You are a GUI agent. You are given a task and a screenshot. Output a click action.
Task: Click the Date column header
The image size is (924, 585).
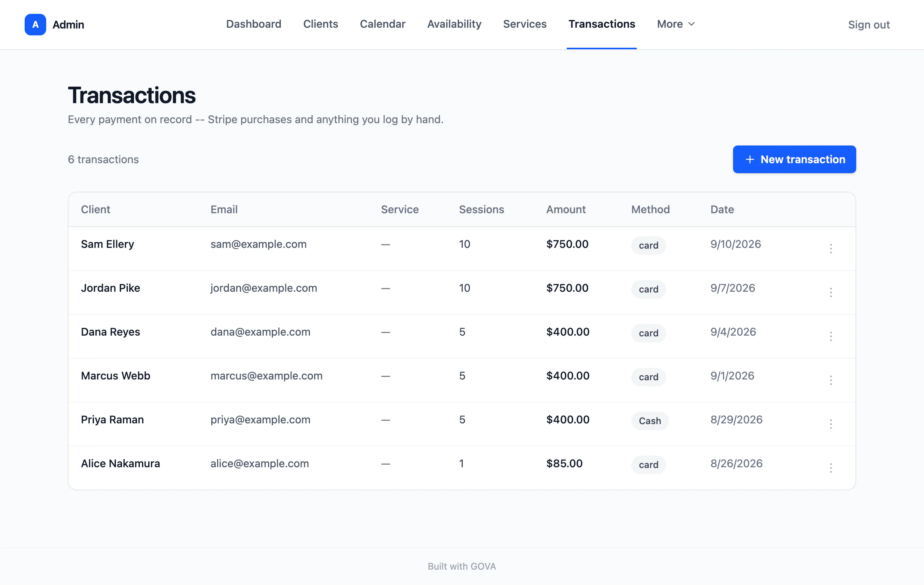722,209
